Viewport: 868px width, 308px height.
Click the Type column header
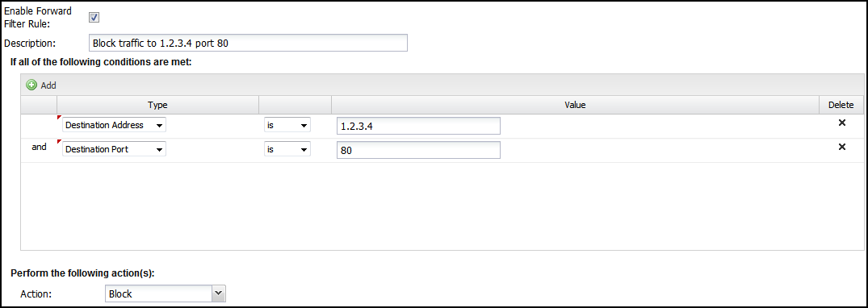pyautogui.click(x=157, y=105)
